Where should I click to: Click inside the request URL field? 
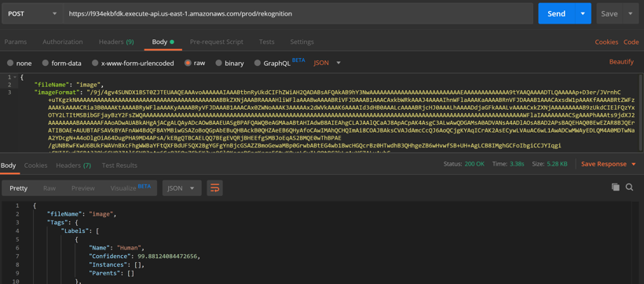298,13
